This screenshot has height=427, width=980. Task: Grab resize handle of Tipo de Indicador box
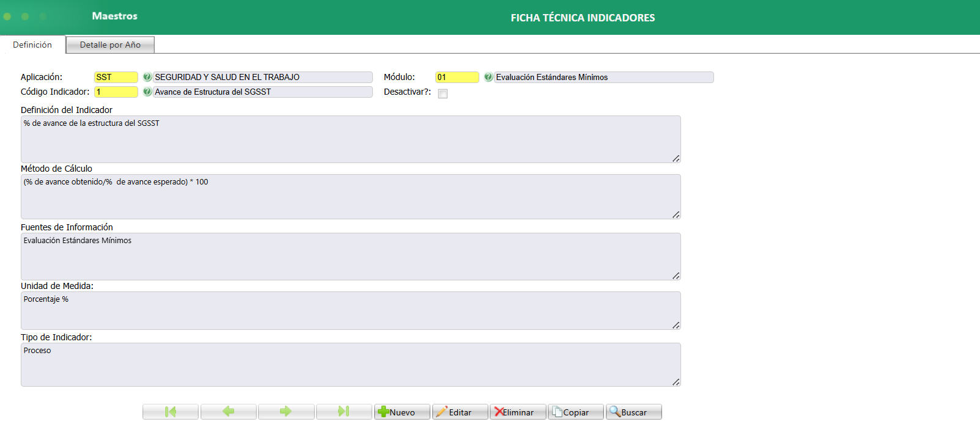(676, 382)
